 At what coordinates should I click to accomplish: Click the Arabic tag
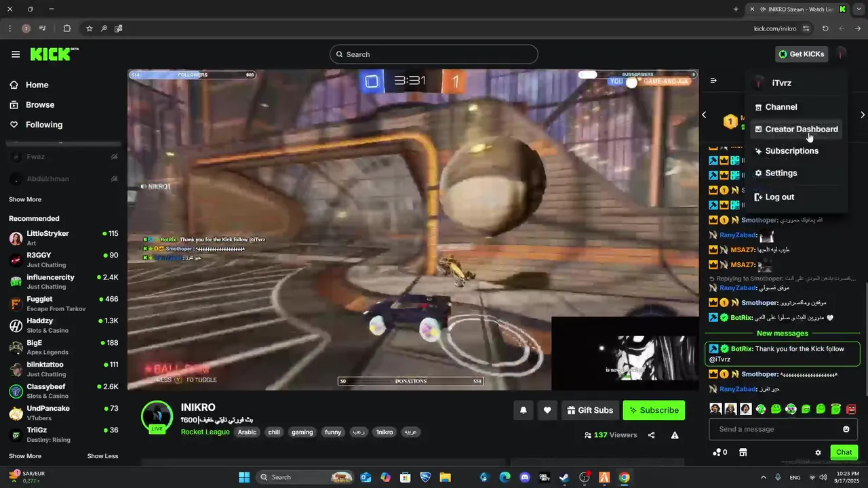pyautogui.click(x=247, y=432)
